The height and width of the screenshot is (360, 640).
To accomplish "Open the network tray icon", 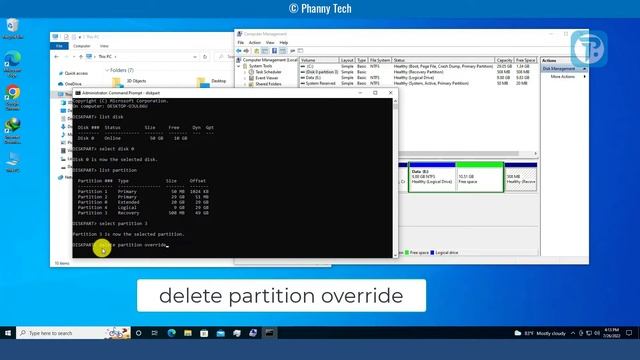I will (589, 333).
